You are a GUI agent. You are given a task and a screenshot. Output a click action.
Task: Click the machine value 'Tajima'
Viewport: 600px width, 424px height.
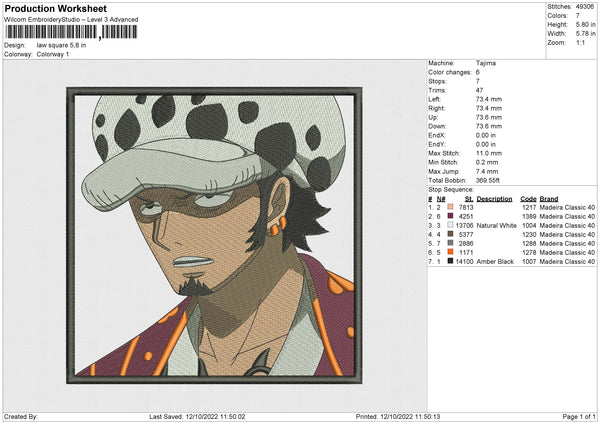[x=486, y=63]
